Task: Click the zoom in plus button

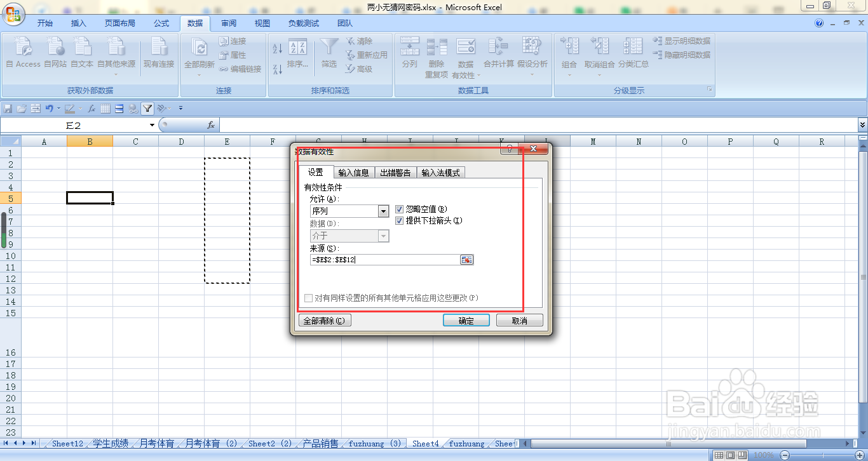Action: pyautogui.click(x=860, y=455)
